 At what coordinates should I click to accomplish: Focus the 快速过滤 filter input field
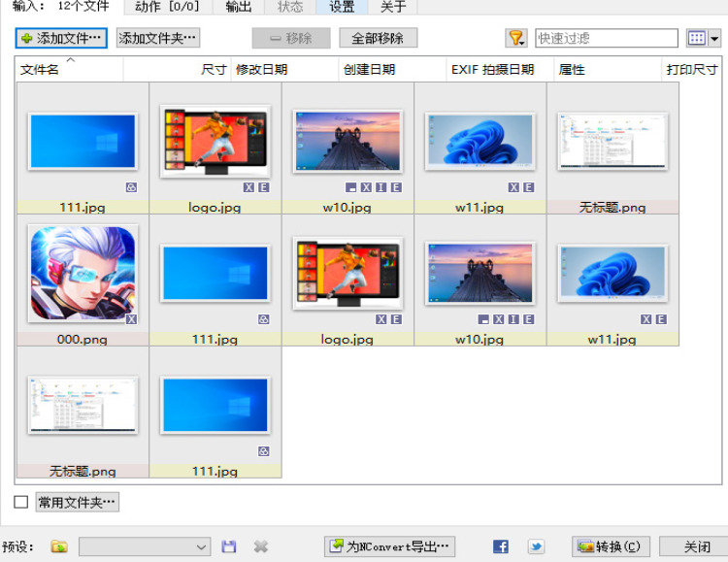click(607, 38)
